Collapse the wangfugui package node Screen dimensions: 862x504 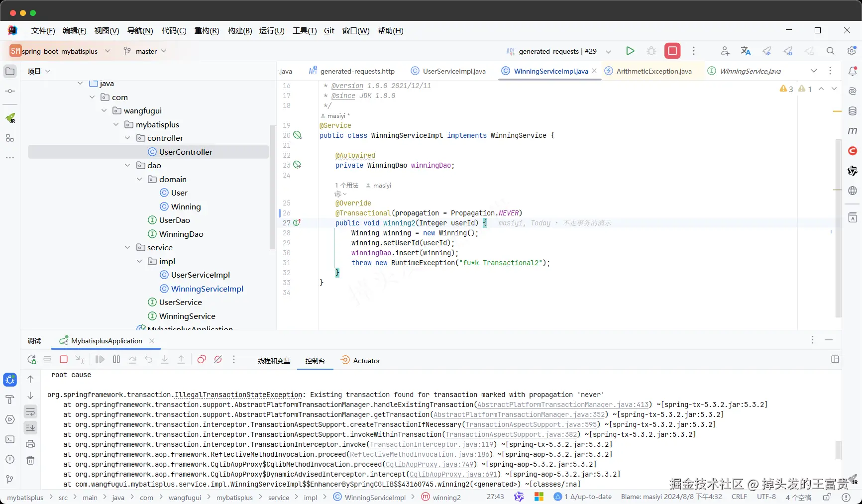click(x=104, y=110)
